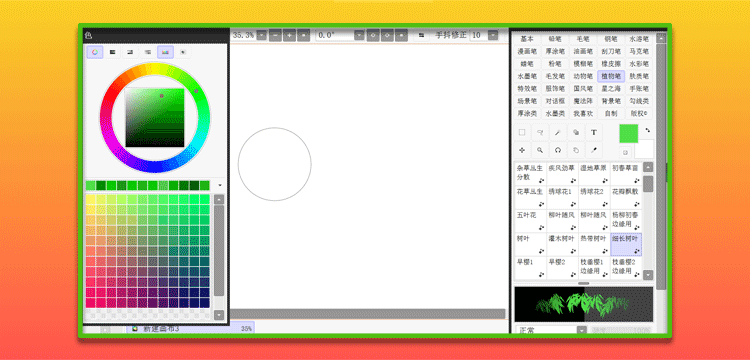This screenshot has width=750, height=360.
Task: Choose the 花瓣飘散 brush preset
Action: (x=626, y=197)
